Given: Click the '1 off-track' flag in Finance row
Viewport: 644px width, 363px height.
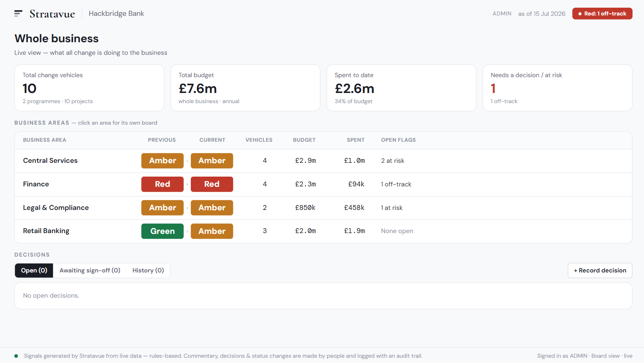Looking at the screenshot, I should (396, 184).
